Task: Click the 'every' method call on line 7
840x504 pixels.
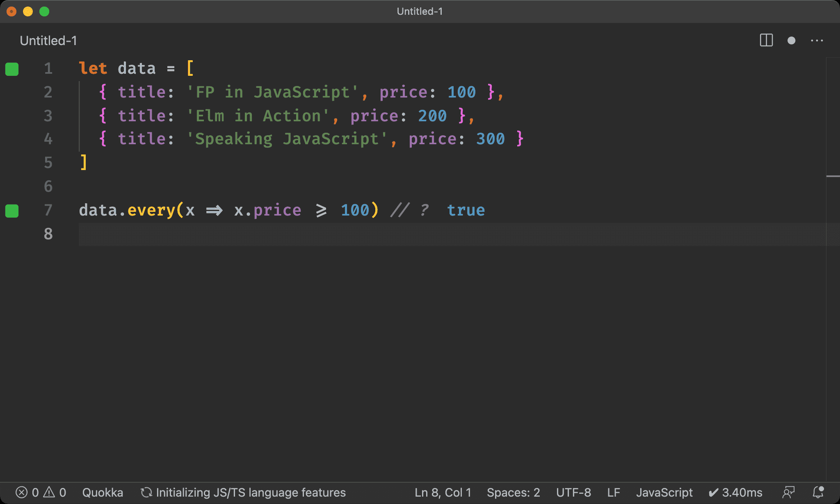Action: pyautogui.click(x=151, y=210)
